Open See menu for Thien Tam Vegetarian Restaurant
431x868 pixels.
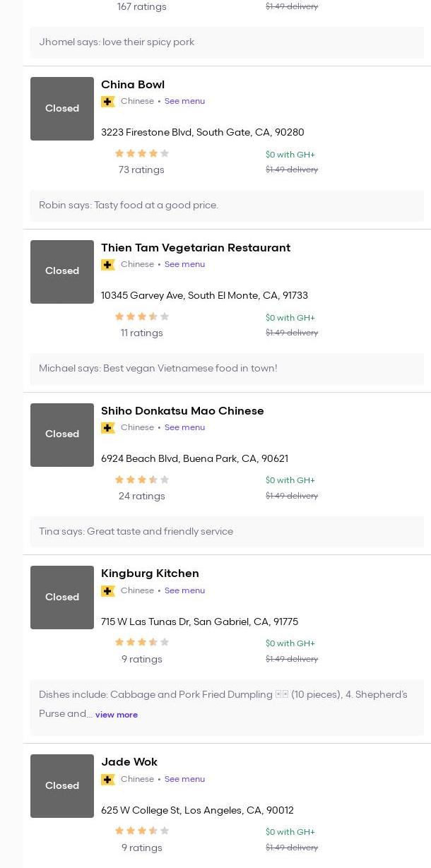pyautogui.click(x=184, y=264)
